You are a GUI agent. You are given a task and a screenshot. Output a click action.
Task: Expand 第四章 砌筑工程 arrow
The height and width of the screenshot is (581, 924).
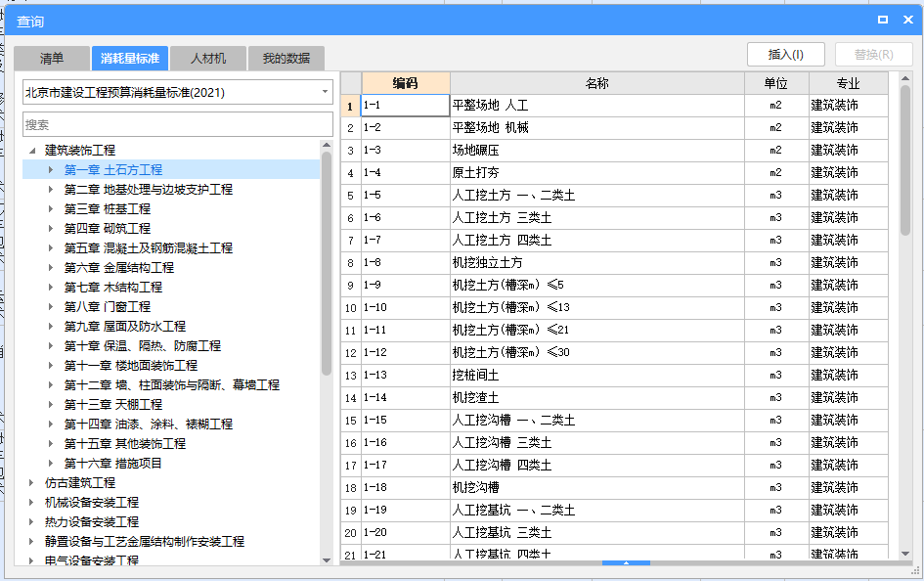[51, 228]
